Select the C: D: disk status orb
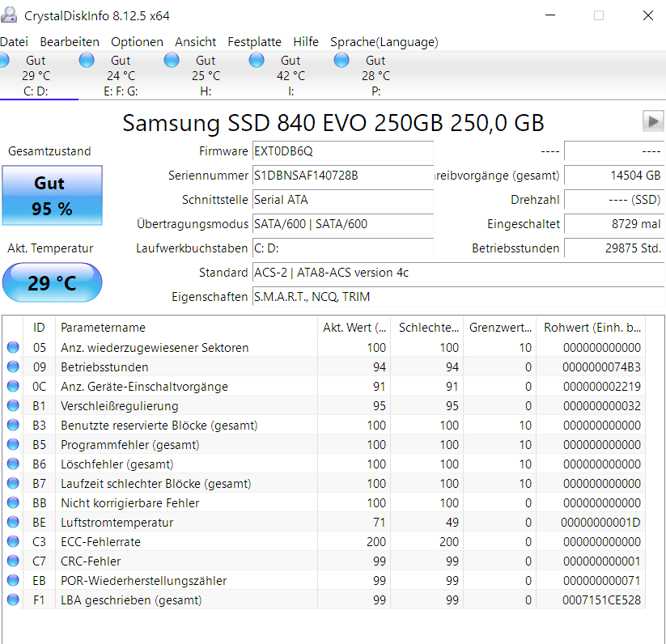This screenshot has height=644, width=666. click(x=4, y=60)
